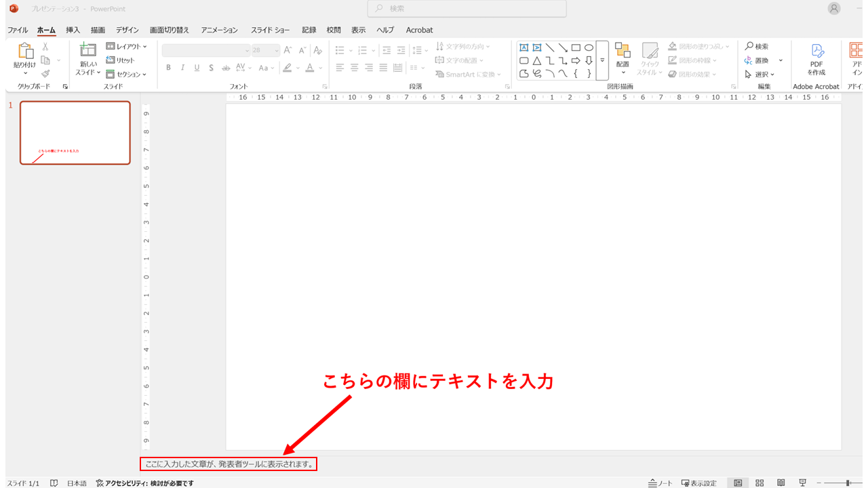Pick the oval shape in shapes gallery
This screenshot has width=868, height=488.
(x=589, y=47)
